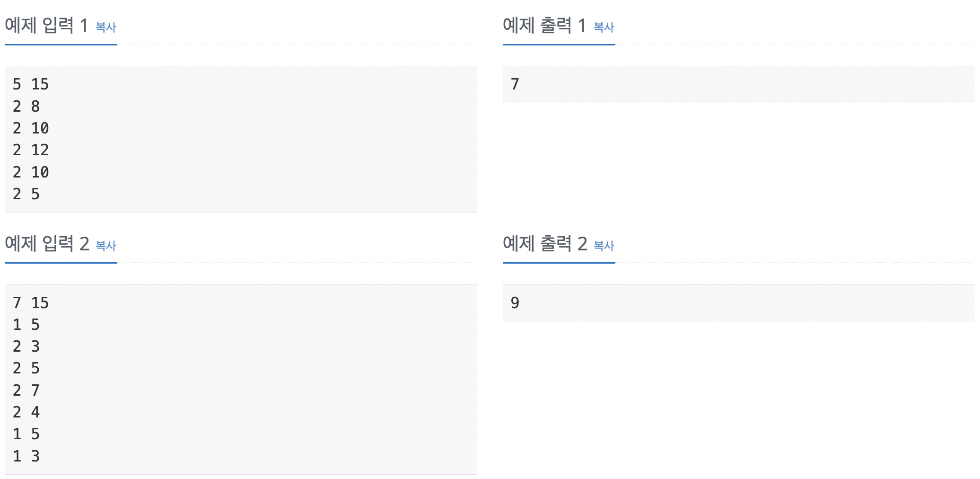Click the last line '2 5' of input 1

click(26, 194)
